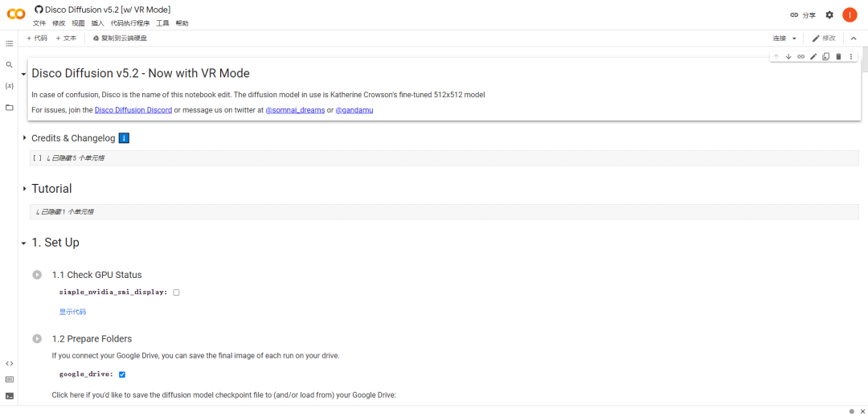
Task: Copy notebook to Drive button
Action: (120, 38)
